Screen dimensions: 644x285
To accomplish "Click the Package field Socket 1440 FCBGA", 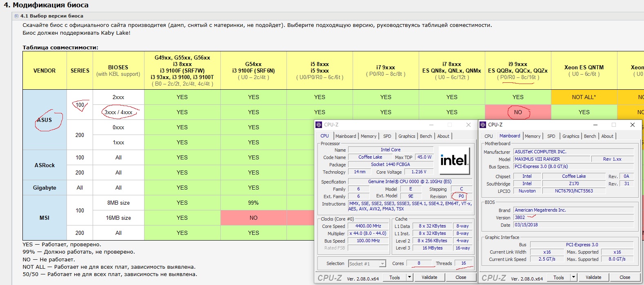I will click(391, 165).
